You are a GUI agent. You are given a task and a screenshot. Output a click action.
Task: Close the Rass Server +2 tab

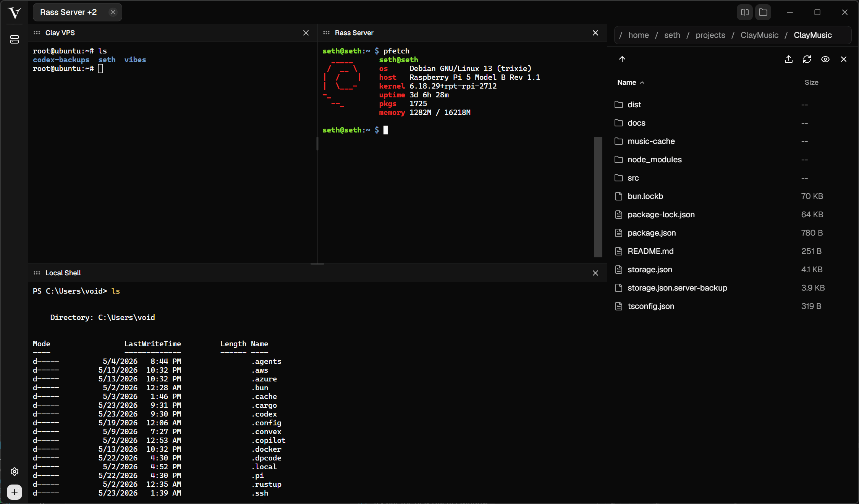click(x=113, y=12)
